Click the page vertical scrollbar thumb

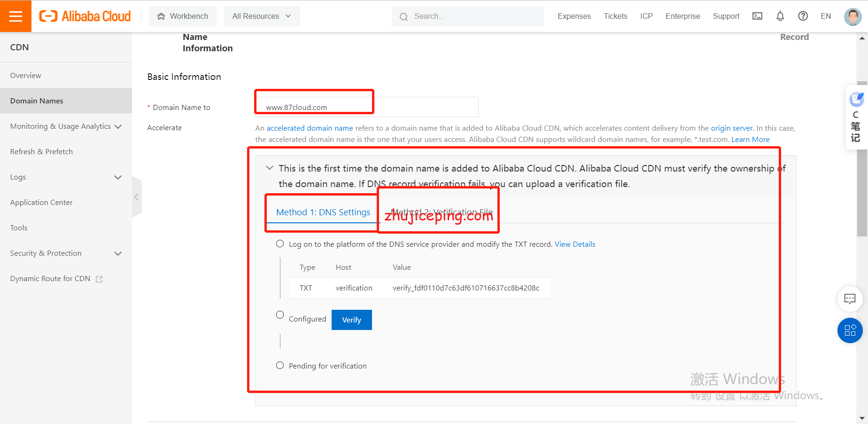pyautogui.click(x=862, y=160)
